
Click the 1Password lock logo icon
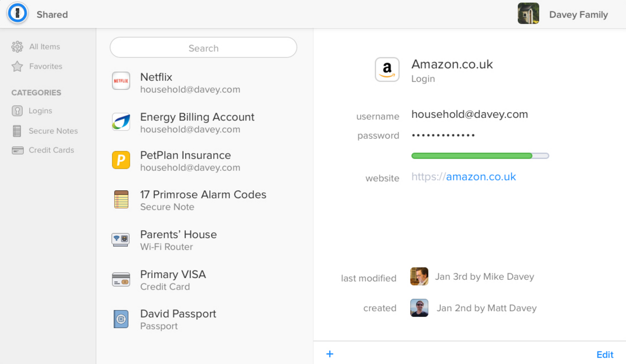(17, 14)
